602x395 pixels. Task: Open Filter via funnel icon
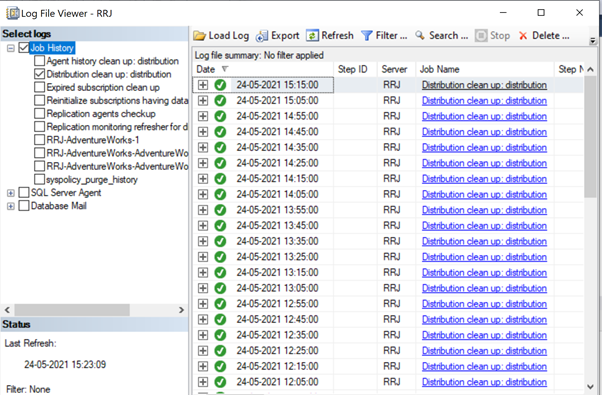click(x=367, y=36)
